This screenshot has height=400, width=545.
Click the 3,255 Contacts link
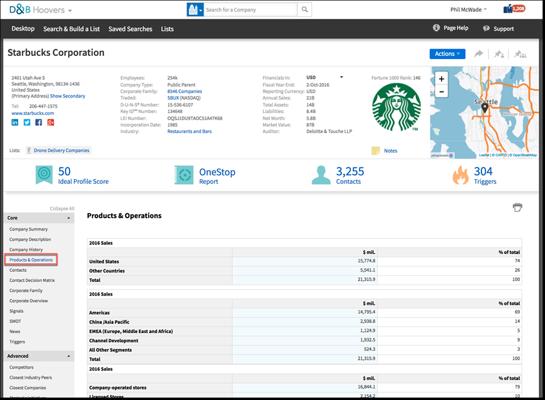point(350,175)
